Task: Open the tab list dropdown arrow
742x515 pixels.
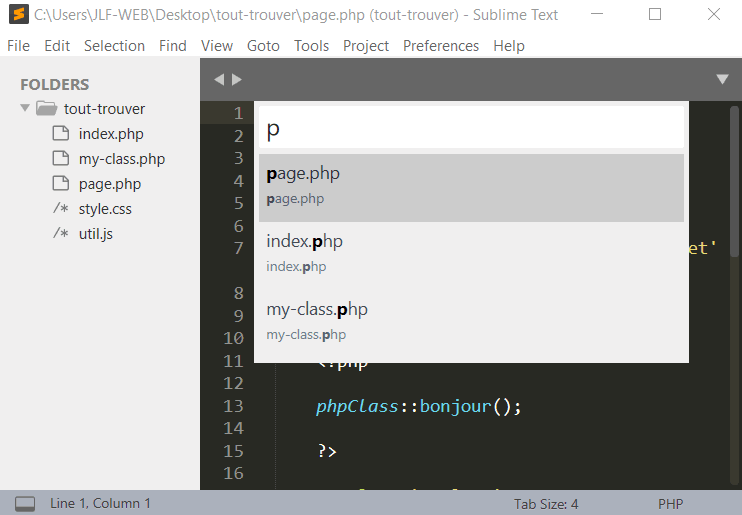Action: click(722, 79)
